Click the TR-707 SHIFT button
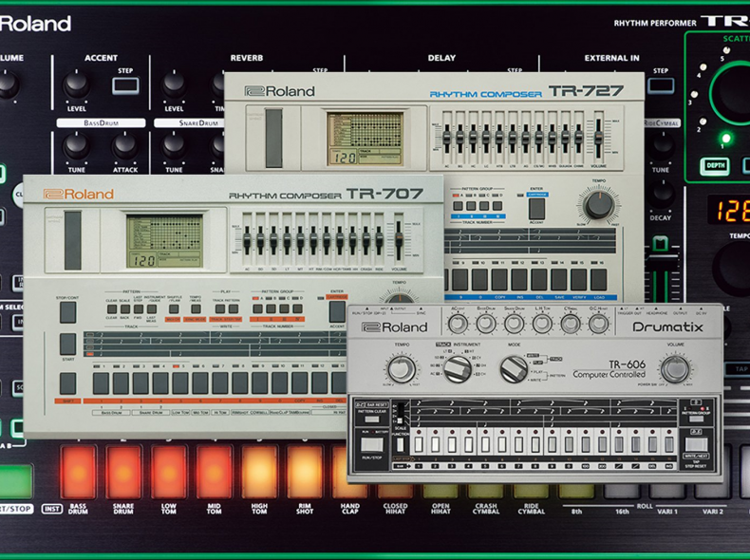This screenshot has height=560, width=750. point(68,383)
